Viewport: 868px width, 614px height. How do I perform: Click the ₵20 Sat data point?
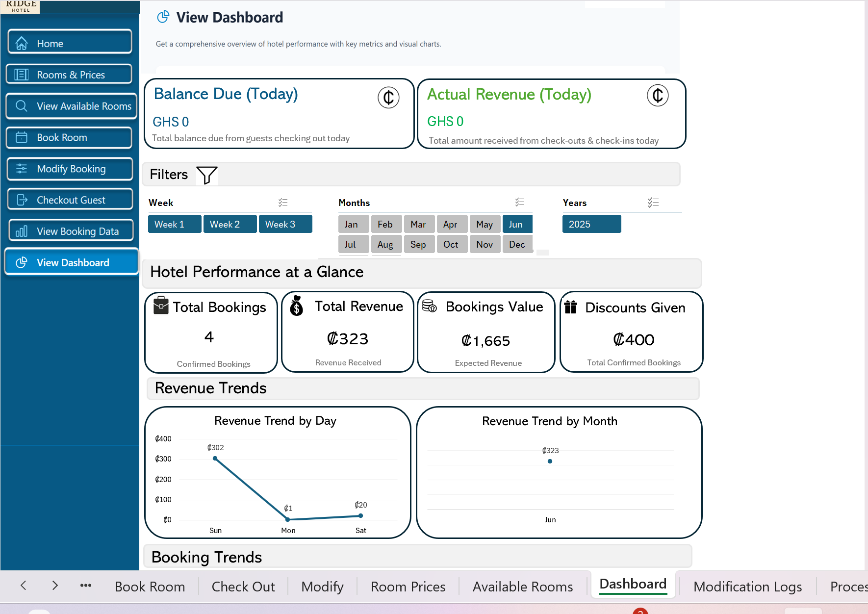pos(360,515)
